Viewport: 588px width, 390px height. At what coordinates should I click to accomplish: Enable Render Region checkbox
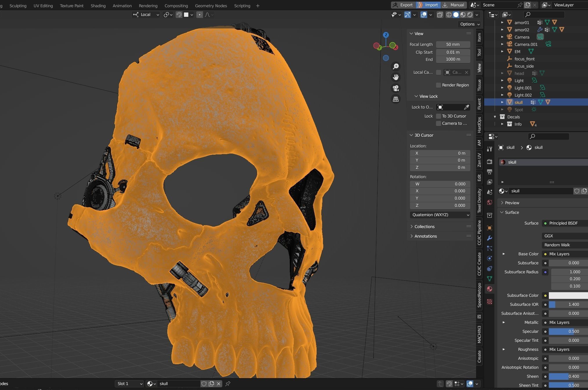pos(438,85)
